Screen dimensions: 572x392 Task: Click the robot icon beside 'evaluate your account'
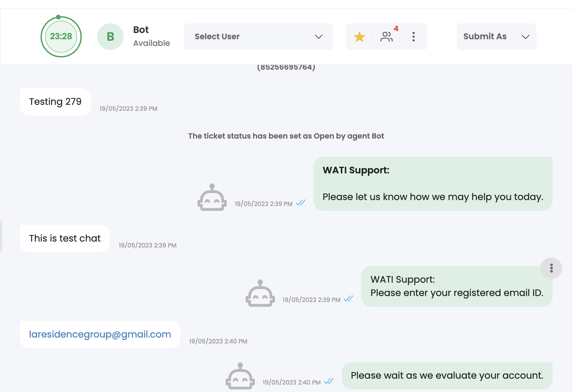(x=240, y=376)
